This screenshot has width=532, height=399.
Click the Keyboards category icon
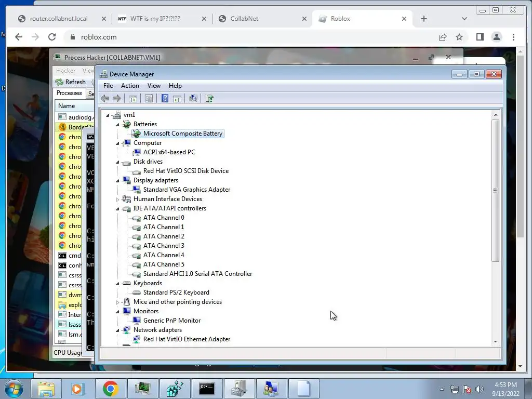[127, 283]
